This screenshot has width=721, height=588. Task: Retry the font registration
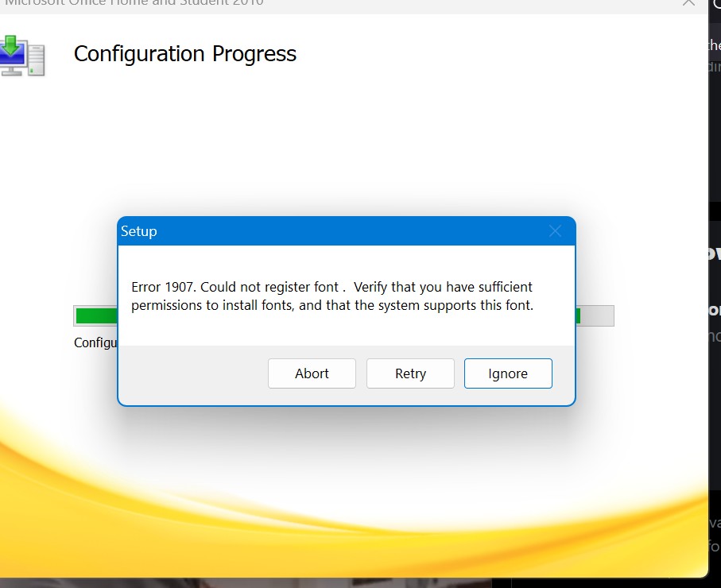coord(410,373)
